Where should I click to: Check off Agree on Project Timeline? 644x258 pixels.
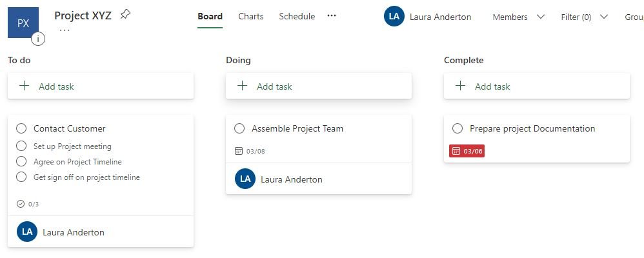pos(21,161)
